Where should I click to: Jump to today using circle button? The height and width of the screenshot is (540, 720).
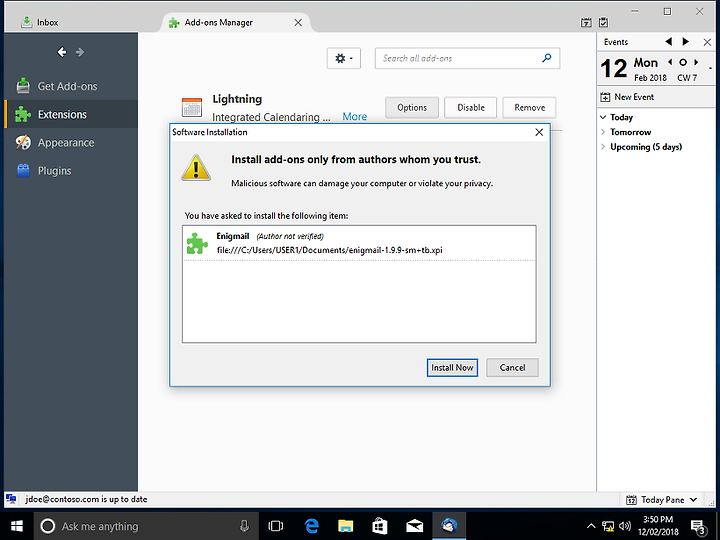point(683,62)
